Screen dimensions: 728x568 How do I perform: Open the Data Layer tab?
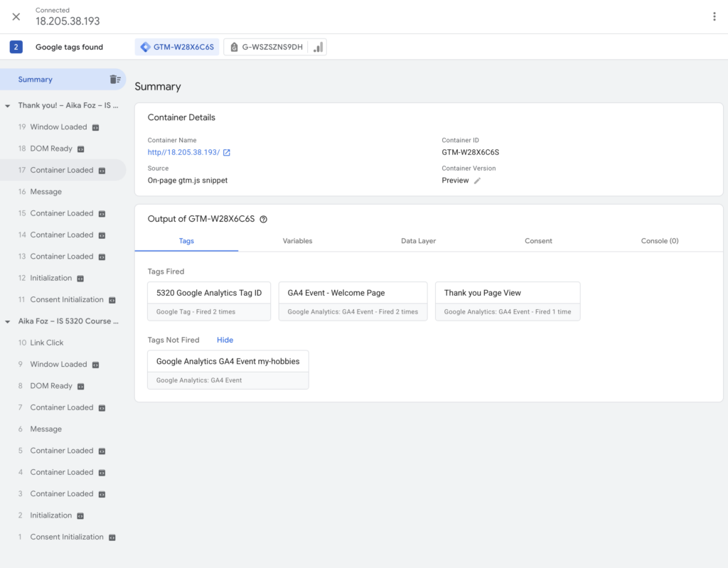tap(418, 241)
